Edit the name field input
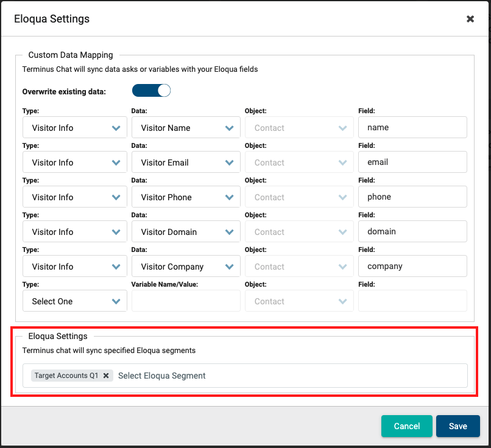491x448 pixels. click(x=412, y=127)
